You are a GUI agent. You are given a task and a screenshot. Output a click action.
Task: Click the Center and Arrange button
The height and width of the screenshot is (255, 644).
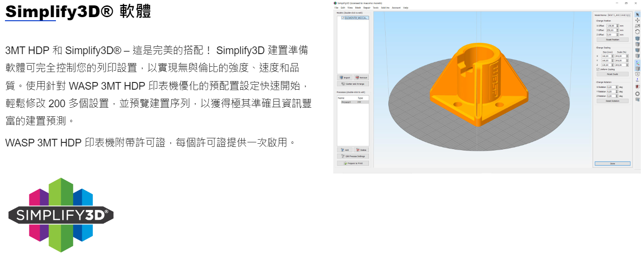pos(353,84)
